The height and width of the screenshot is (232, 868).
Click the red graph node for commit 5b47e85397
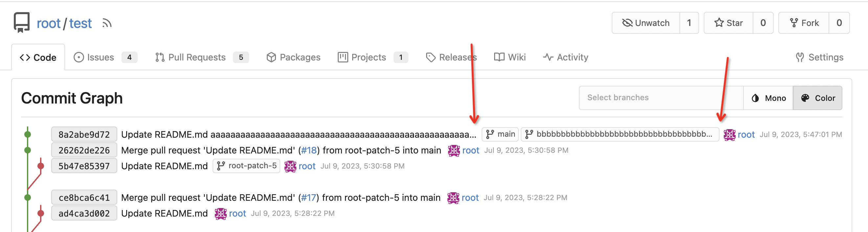41,166
